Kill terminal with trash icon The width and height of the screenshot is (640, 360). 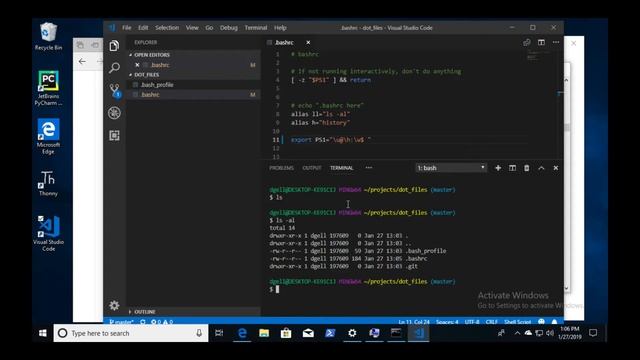point(527,168)
